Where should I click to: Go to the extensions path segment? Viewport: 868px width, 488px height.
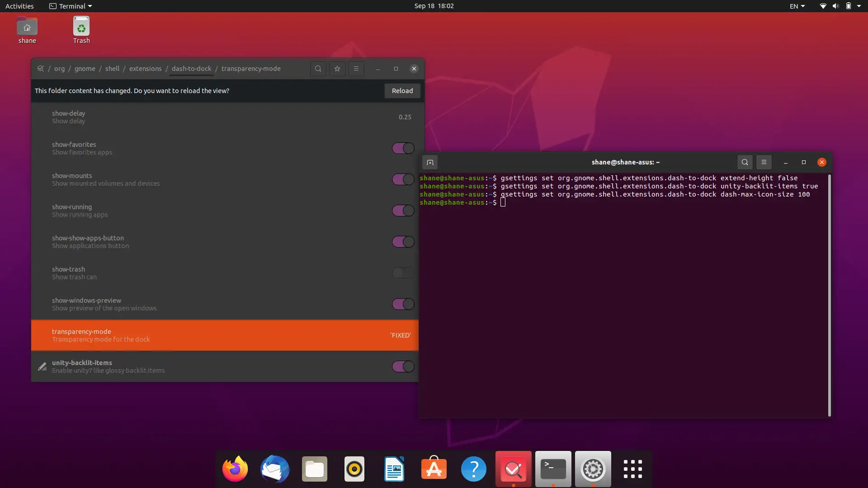click(x=145, y=69)
